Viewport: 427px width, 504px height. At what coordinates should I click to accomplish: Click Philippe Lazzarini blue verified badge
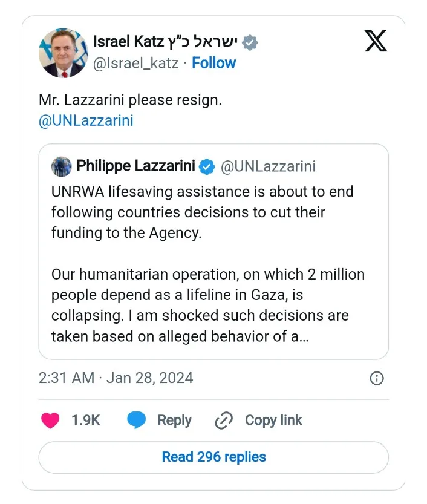click(207, 166)
